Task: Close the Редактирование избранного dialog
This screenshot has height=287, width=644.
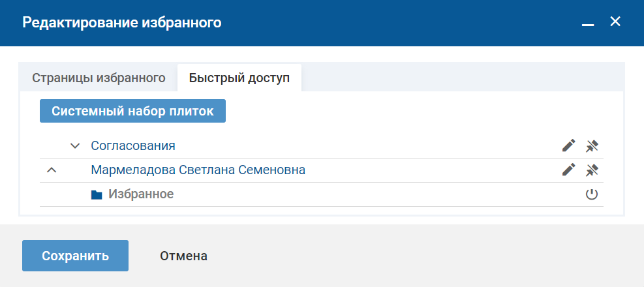Action: (x=615, y=22)
